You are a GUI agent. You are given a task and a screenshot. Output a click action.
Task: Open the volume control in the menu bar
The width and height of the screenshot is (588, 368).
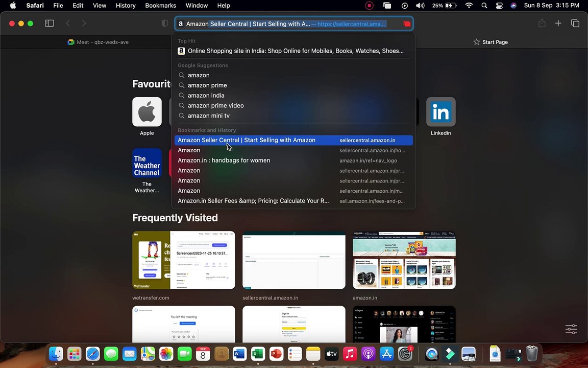[x=420, y=5]
